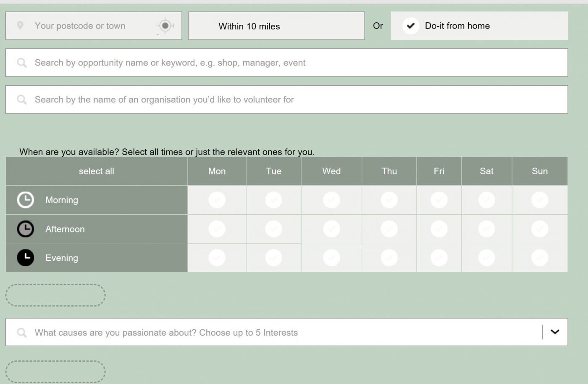Screen dimensions: 588x384
Task: Tick Tuesday Afternoon availability
Action: [x=274, y=229]
